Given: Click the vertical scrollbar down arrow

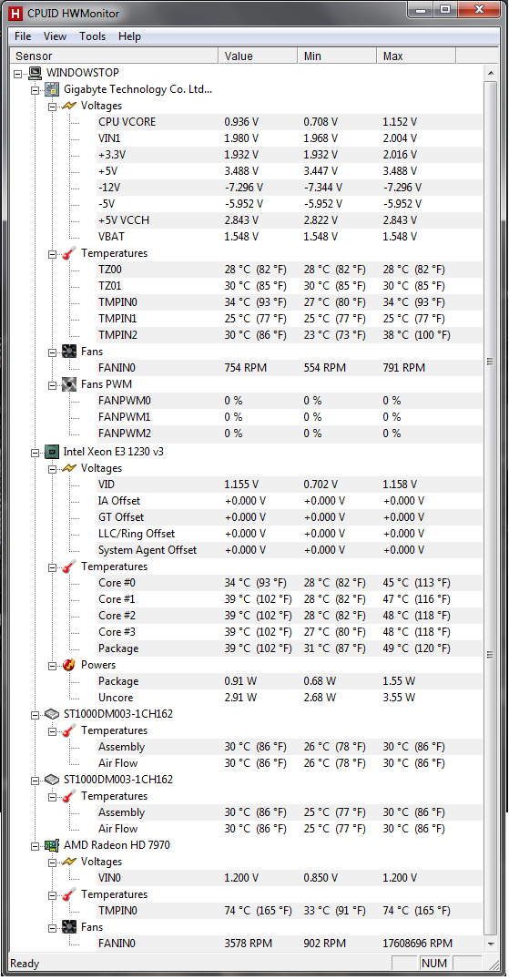Looking at the screenshot, I should point(490,944).
